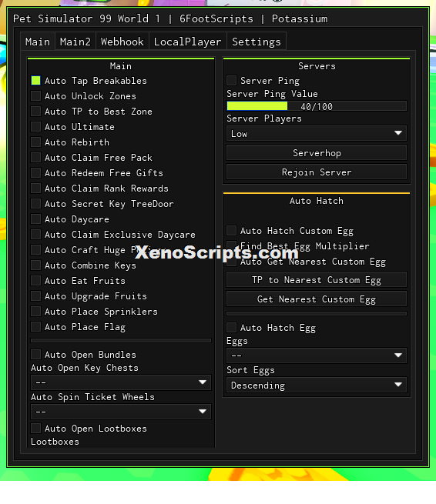This screenshot has height=504, width=436.
Task: Enable Auto Claim Free Pack
Action: pos(35,158)
